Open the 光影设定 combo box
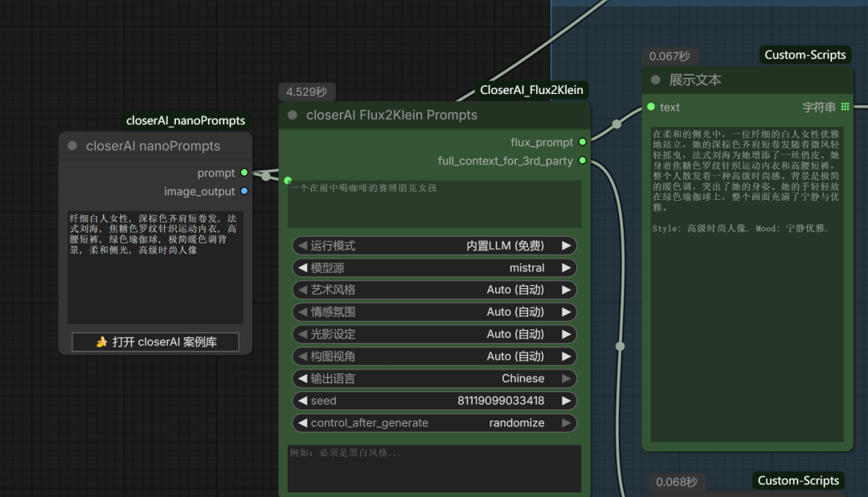 tap(434, 334)
